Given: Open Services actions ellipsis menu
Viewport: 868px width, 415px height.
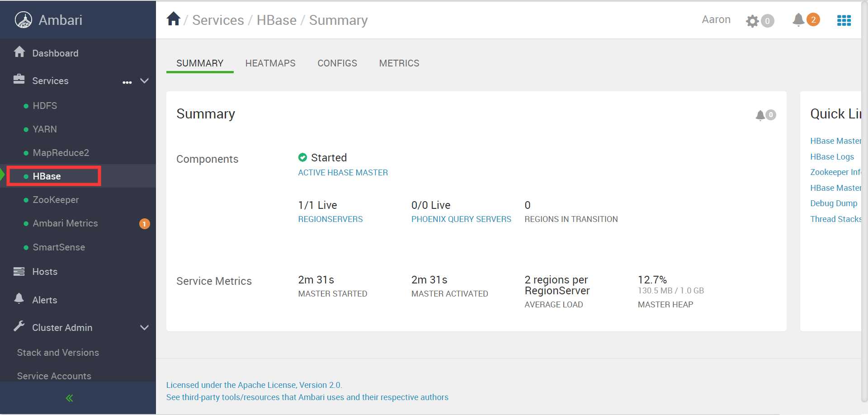Looking at the screenshot, I should [x=127, y=82].
